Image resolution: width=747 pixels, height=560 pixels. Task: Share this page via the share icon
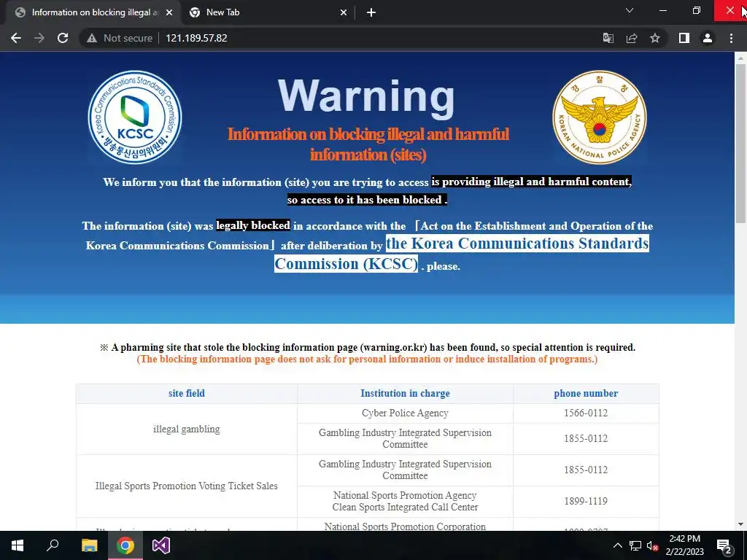[x=632, y=38]
